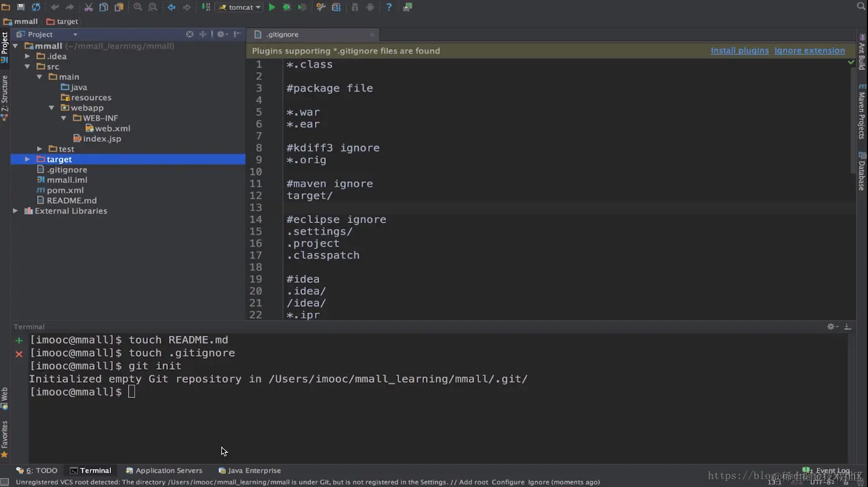Viewport: 868px width, 487px height.
Task: Expand the test folder
Action: (x=39, y=149)
